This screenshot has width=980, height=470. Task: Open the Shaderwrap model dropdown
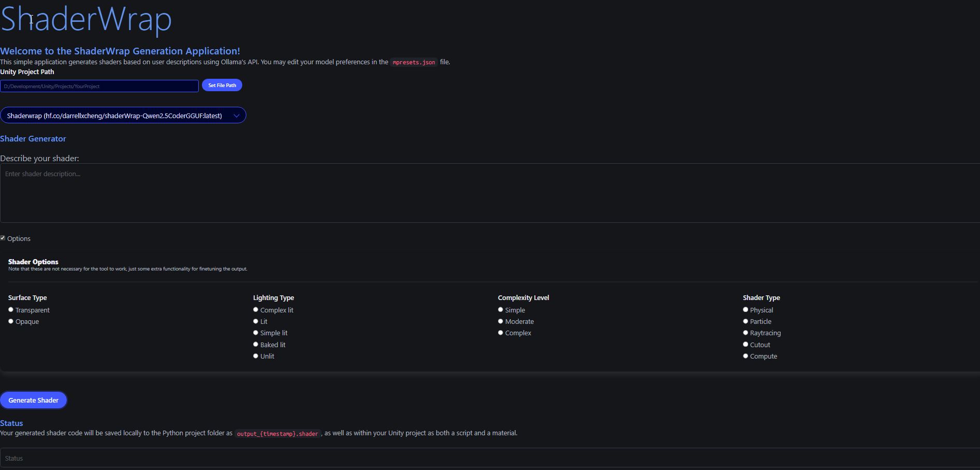[x=123, y=115]
